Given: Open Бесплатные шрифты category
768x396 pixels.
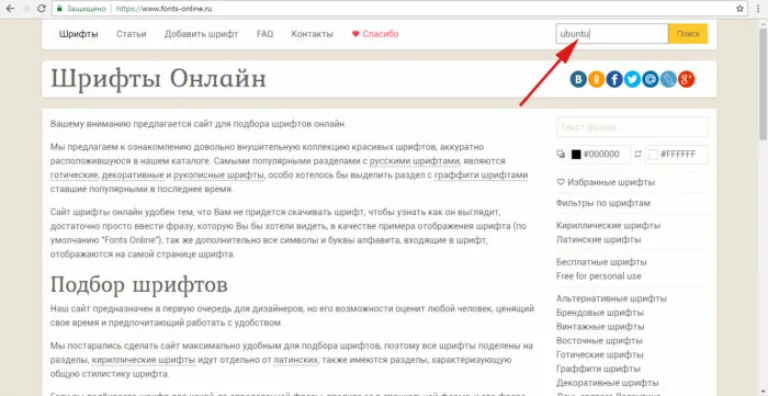Looking at the screenshot, I should pos(601,262).
